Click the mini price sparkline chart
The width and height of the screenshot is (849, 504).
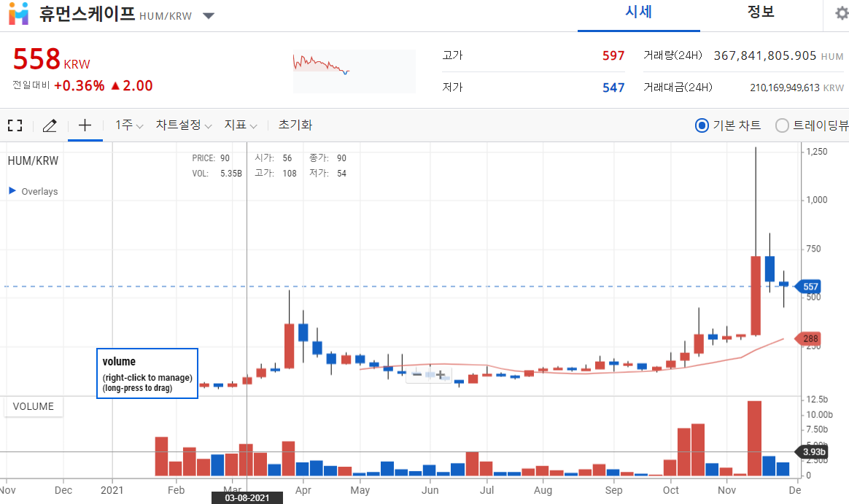click(x=354, y=71)
